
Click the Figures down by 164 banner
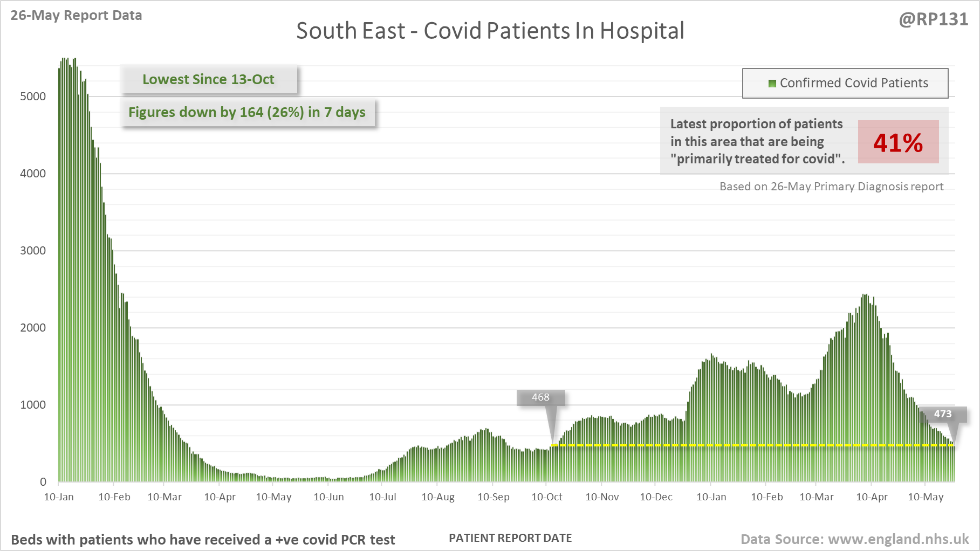(247, 112)
